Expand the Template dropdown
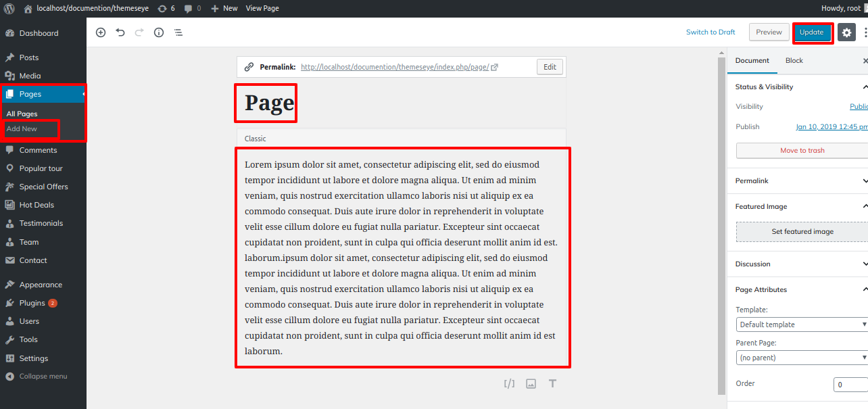The height and width of the screenshot is (409, 868). coord(802,324)
